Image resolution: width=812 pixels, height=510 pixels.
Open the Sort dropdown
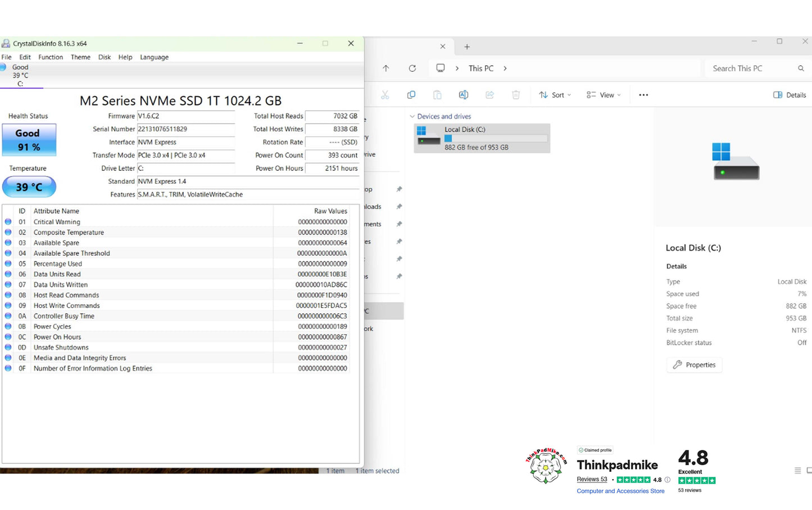coord(555,95)
